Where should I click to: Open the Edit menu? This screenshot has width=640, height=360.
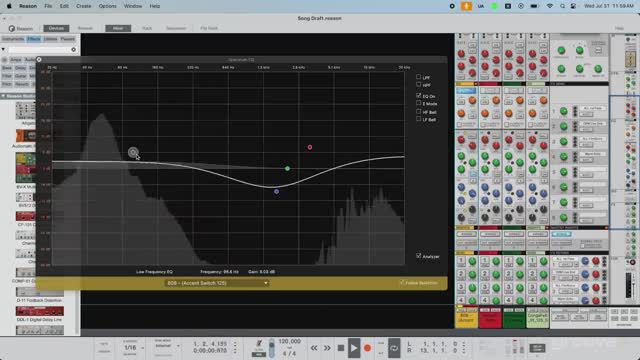(64, 6)
